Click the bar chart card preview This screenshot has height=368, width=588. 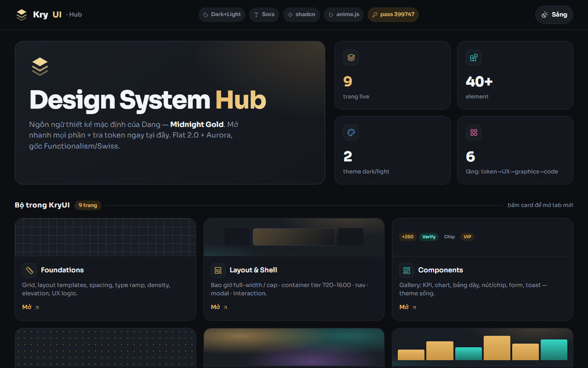[483, 348]
